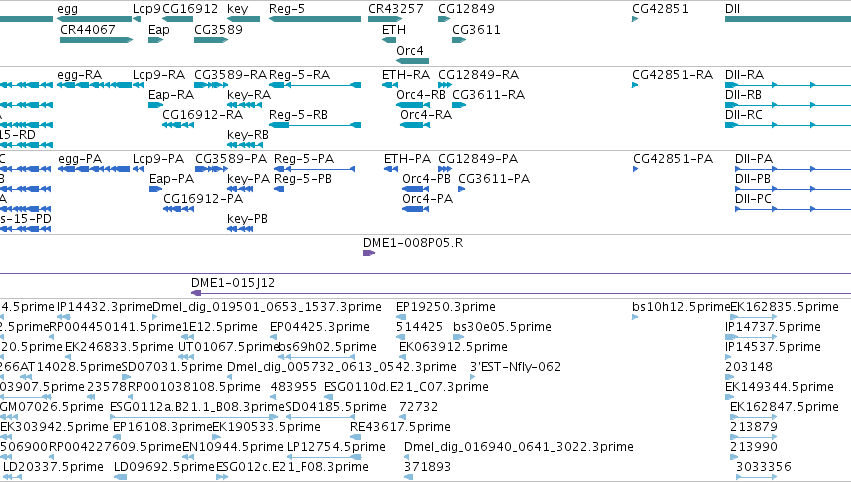
Task: Click the IP14432.3prime label
Action: click(105, 307)
